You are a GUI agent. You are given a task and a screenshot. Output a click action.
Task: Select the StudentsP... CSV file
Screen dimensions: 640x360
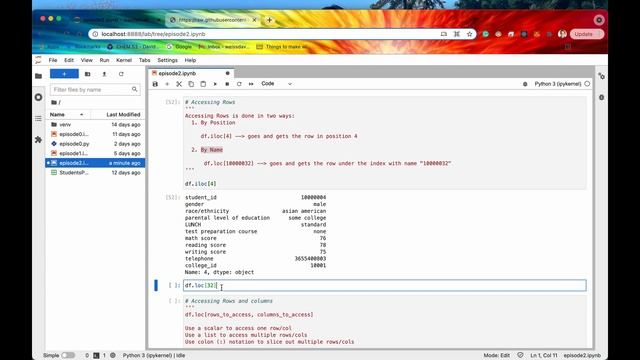95,173
